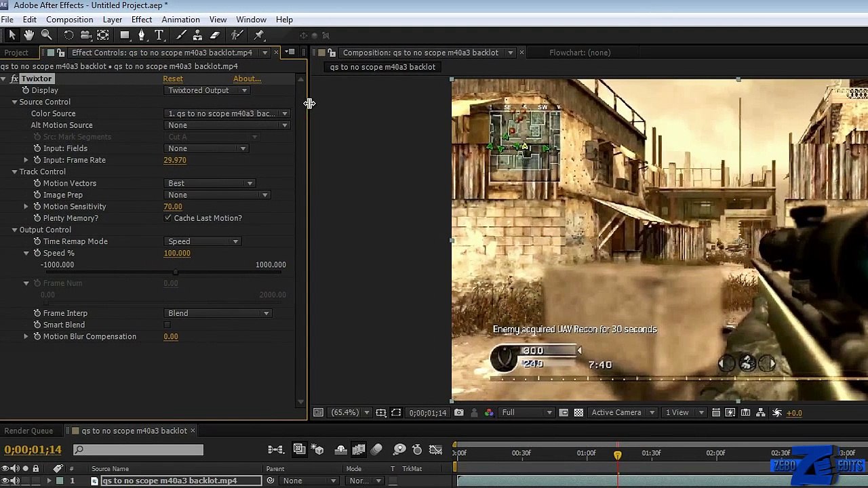Click the Twixtor About link
The image size is (868, 488).
coord(247,79)
